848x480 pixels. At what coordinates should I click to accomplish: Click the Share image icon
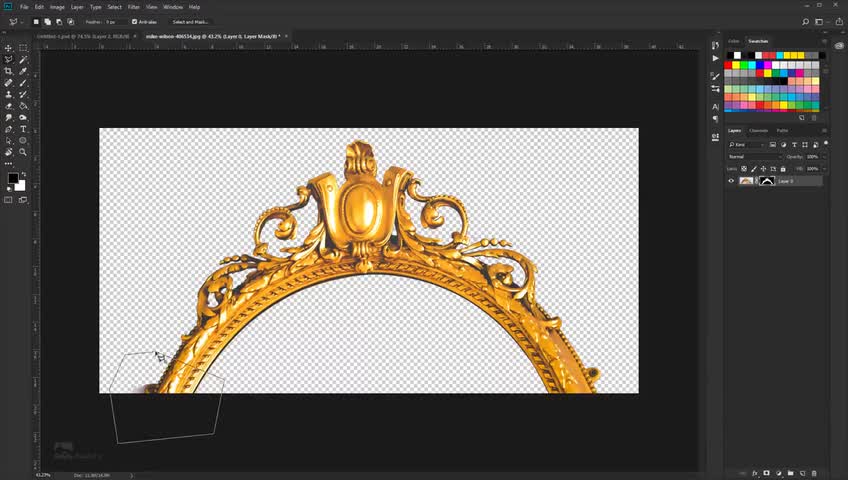pyautogui.click(x=839, y=22)
